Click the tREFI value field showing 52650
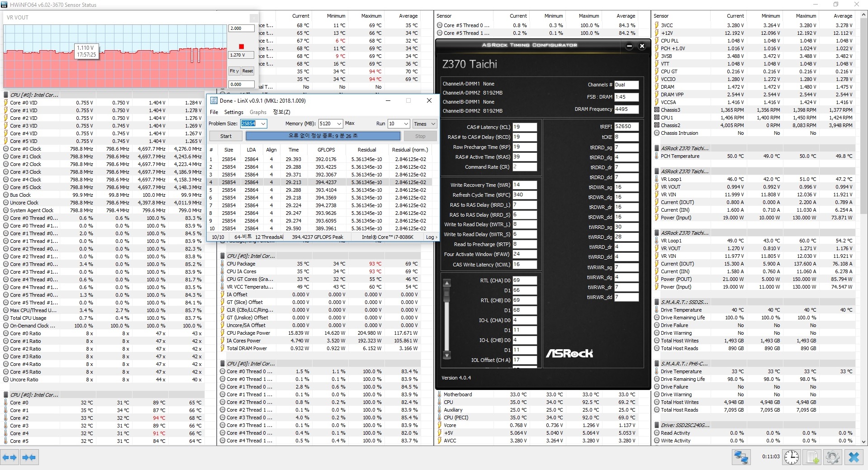This screenshot has height=470, width=868. pyautogui.click(x=626, y=127)
